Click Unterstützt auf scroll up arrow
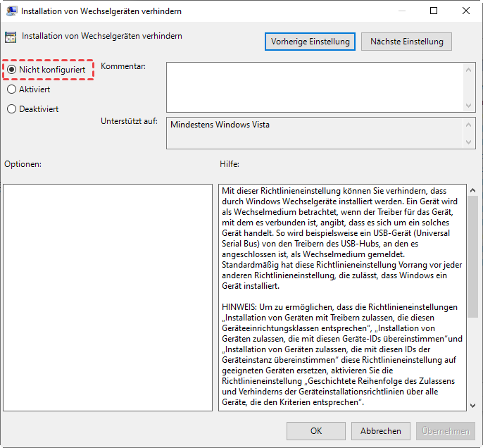Image resolution: width=483 pixels, height=448 pixels. 468,125
